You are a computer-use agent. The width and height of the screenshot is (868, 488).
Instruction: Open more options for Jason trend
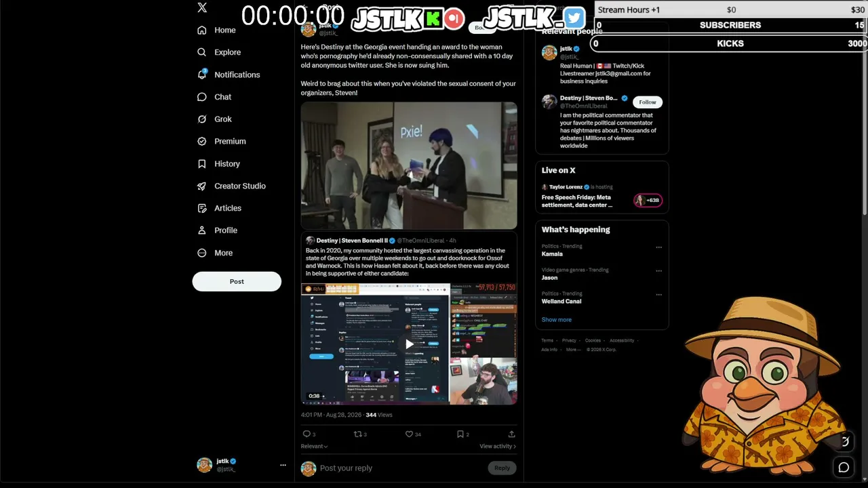[x=658, y=271]
